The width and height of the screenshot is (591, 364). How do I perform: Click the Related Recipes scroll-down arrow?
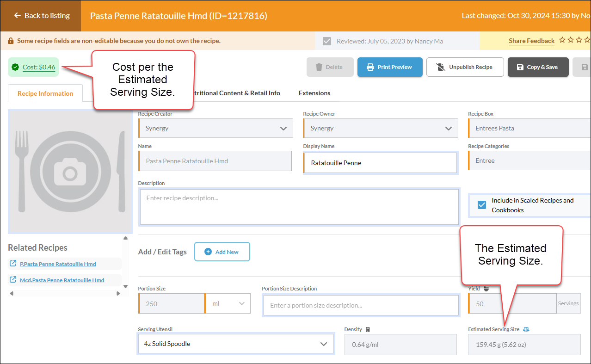125,286
